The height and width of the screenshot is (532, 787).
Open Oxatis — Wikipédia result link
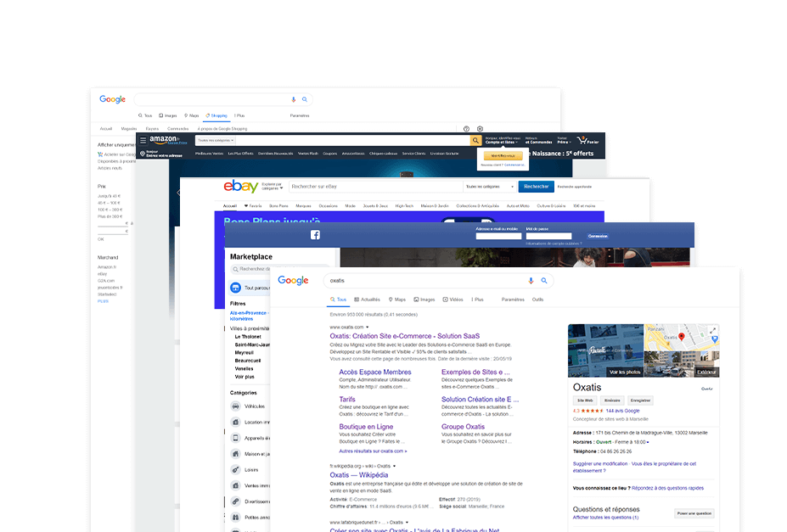click(359, 475)
